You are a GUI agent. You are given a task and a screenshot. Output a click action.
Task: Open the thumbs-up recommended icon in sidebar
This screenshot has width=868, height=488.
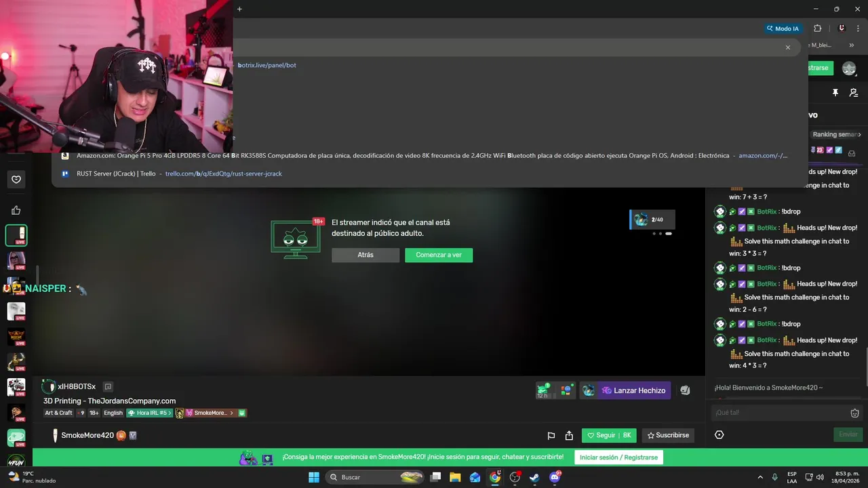(16, 210)
